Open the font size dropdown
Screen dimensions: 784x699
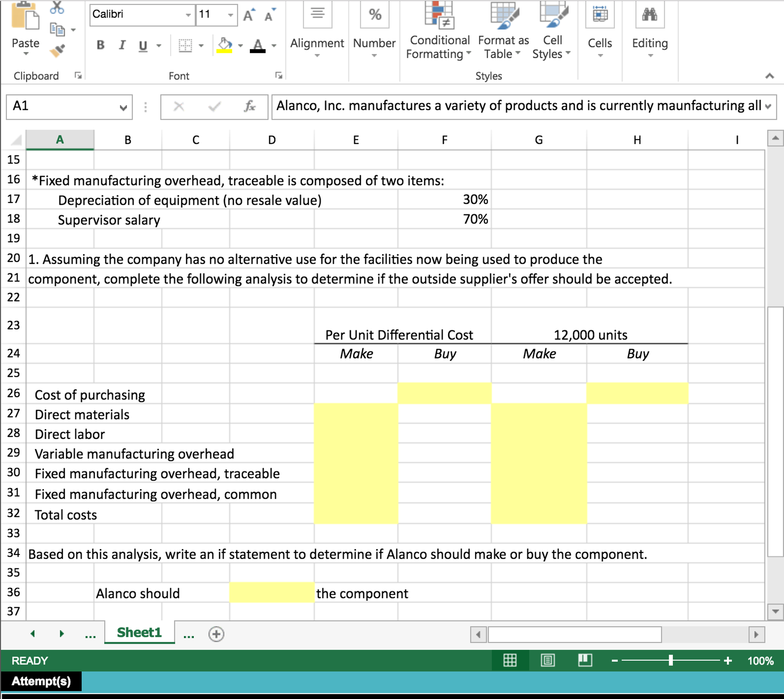(230, 15)
